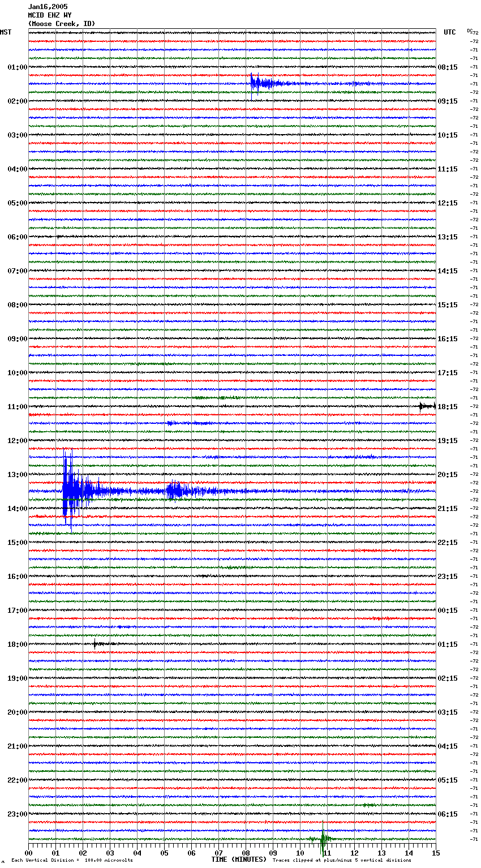Click the UTC timezone column header
The height and width of the screenshot is (868, 481).
[x=450, y=32]
